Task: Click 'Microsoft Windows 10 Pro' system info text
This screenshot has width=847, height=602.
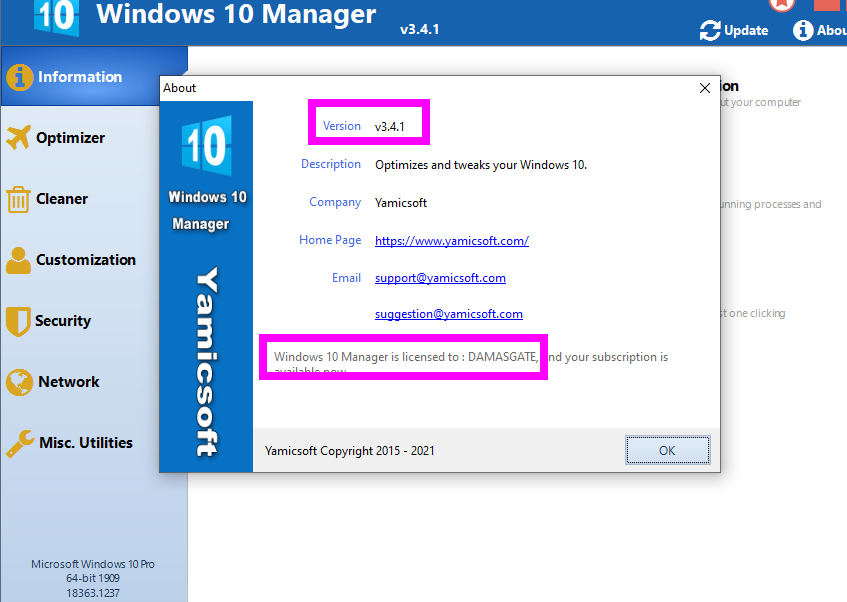Action: [93, 564]
